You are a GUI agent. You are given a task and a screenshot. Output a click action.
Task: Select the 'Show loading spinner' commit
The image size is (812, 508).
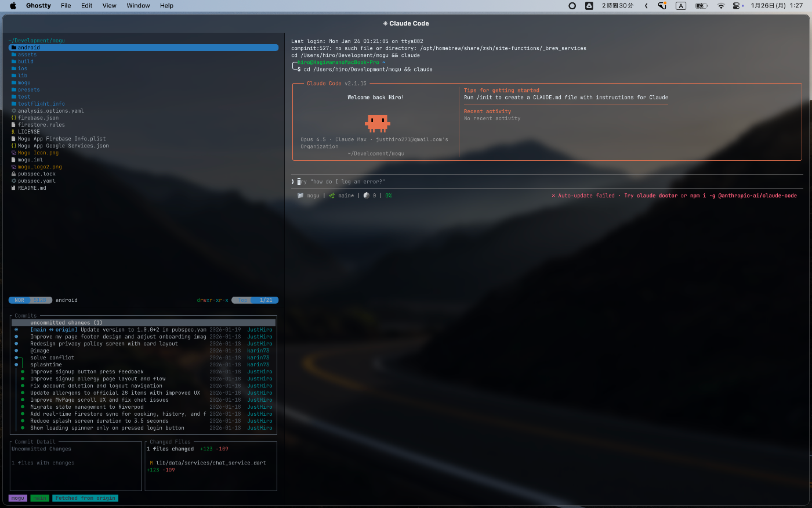pyautogui.click(x=143, y=428)
